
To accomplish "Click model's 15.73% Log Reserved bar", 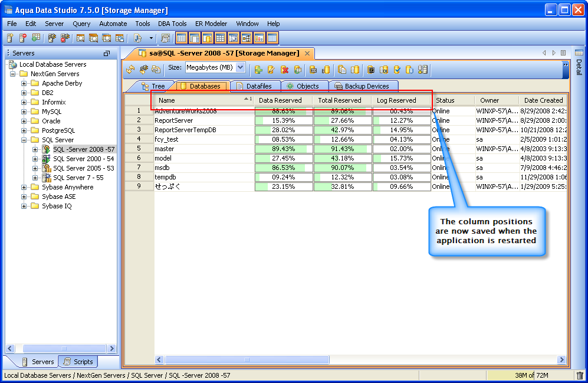I will (402, 158).
